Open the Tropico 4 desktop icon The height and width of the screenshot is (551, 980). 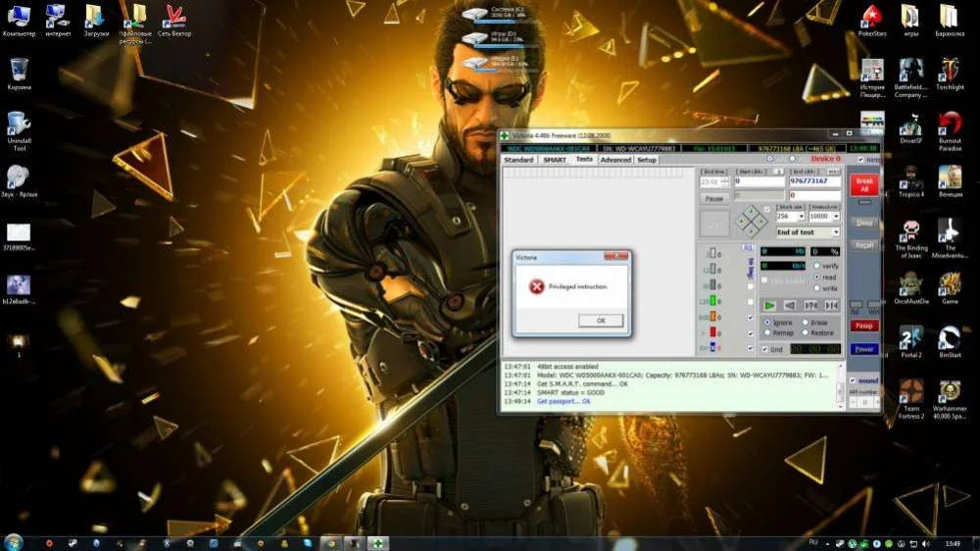click(x=910, y=181)
